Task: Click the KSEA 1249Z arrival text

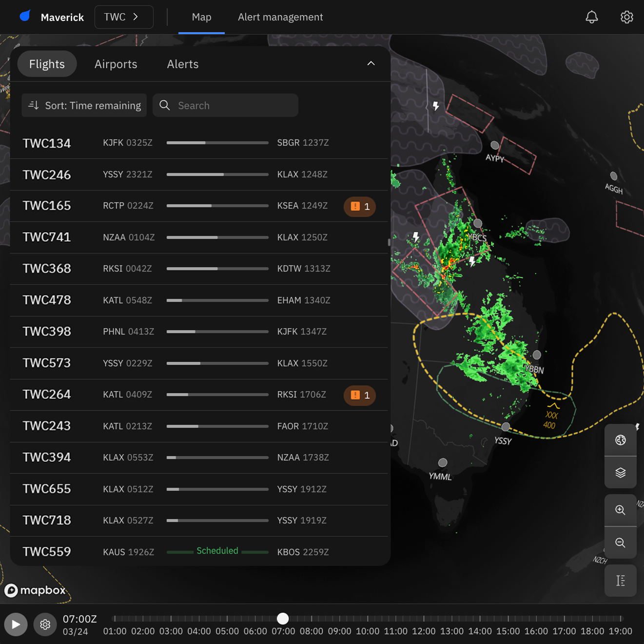Action: tap(302, 206)
